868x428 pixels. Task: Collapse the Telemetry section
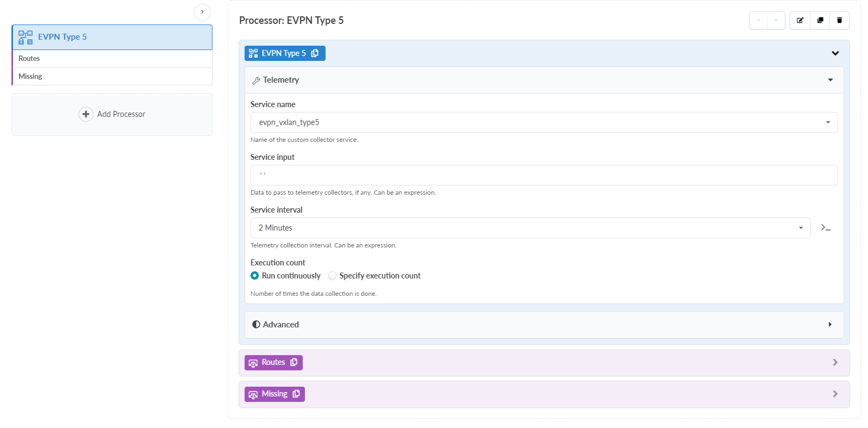tap(830, 80)
